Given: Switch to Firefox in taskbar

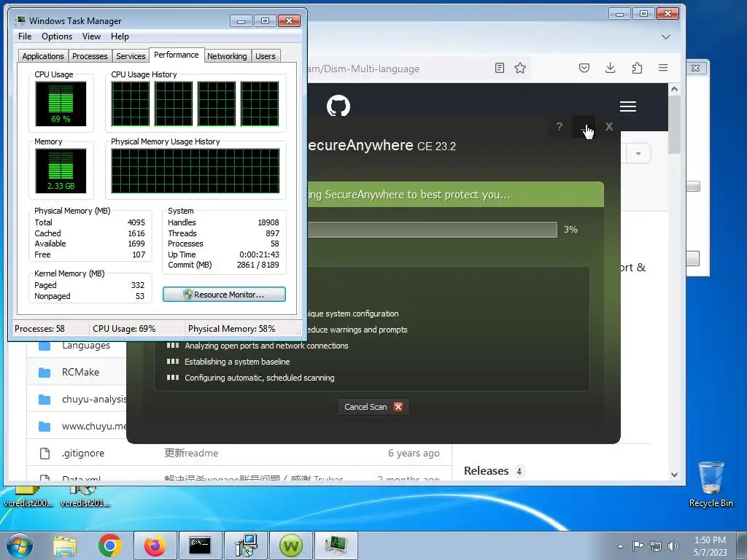Looking at the screenshot, I should tap(155, 545).
